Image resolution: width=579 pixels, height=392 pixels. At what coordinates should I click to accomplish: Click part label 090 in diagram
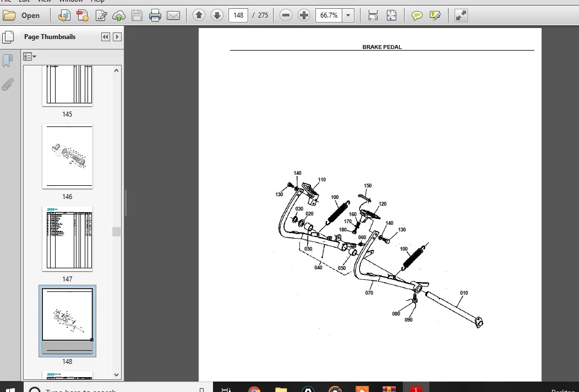(x=408, y=320)
